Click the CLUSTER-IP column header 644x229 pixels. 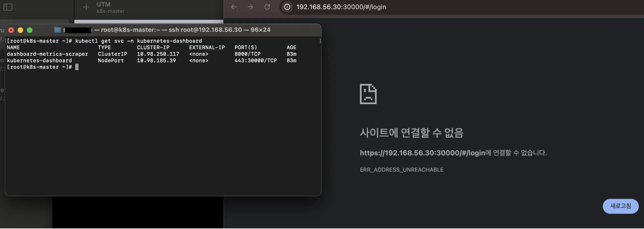click(153, 47)
